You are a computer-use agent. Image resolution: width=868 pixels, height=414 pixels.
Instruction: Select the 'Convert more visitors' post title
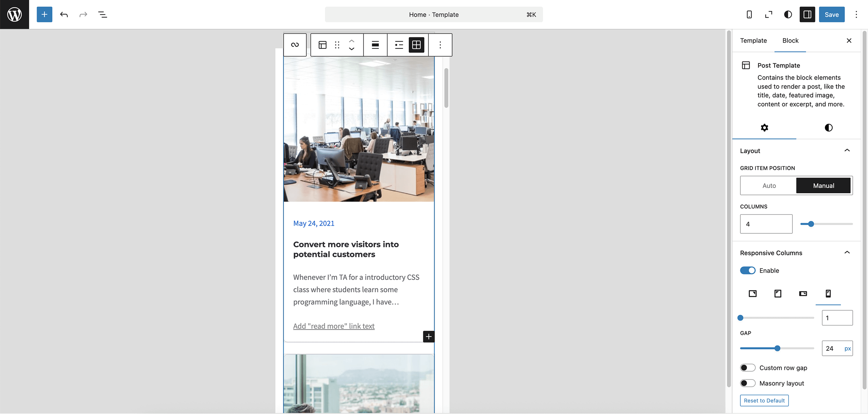tap(346, 249)
